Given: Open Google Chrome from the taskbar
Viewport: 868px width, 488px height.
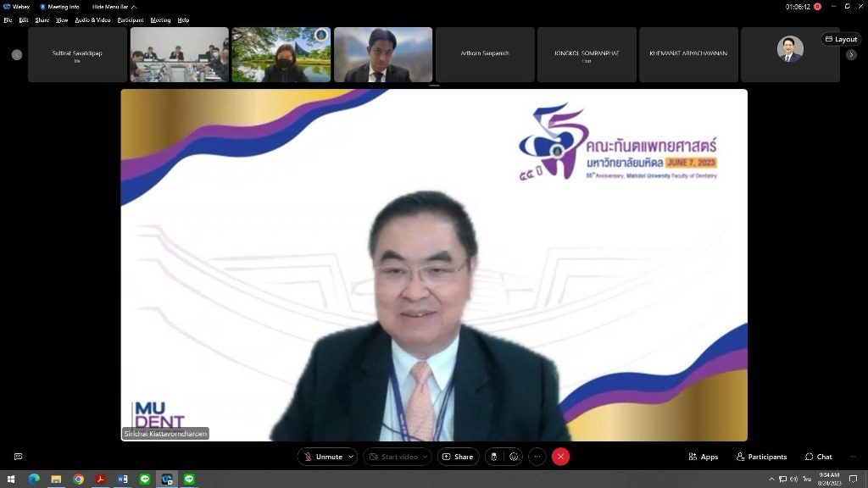Looking at the screenshot, I should pyautogui.click(x=78, y=480).
